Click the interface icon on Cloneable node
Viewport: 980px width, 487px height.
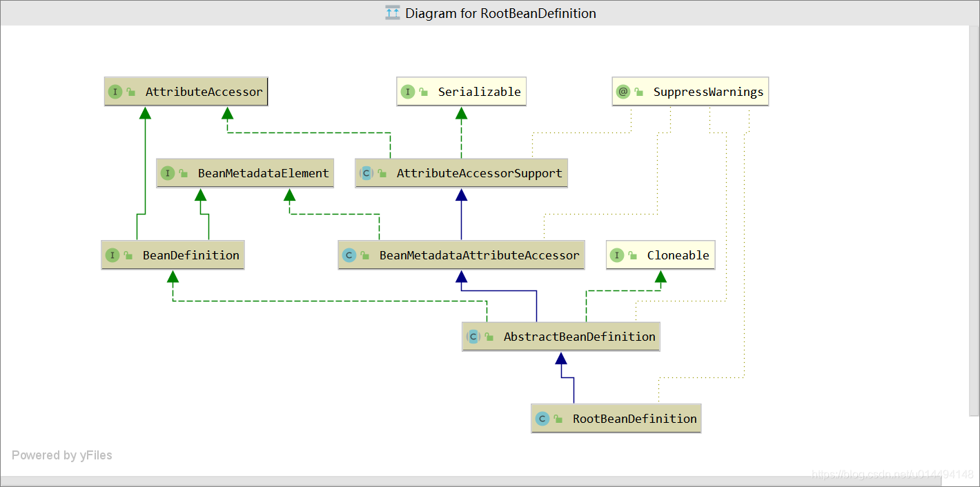click(617, 255)
